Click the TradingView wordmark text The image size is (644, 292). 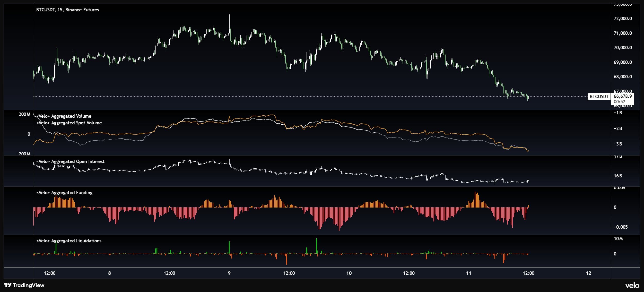(28, 285)
